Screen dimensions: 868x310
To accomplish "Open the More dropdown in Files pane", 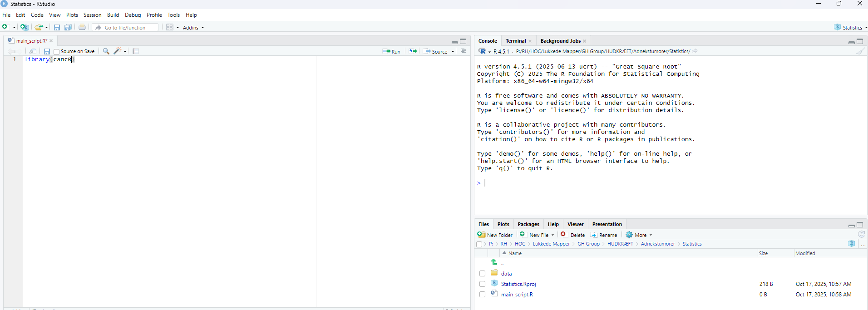I will click(639, 235).
